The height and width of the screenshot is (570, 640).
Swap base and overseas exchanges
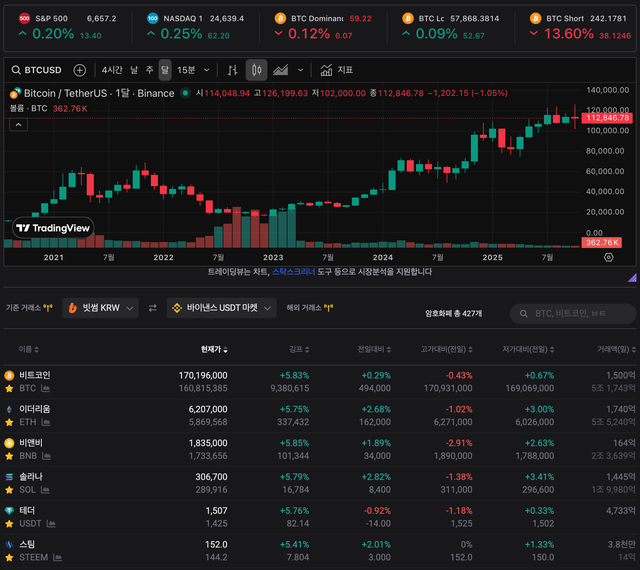click(153, 308)
